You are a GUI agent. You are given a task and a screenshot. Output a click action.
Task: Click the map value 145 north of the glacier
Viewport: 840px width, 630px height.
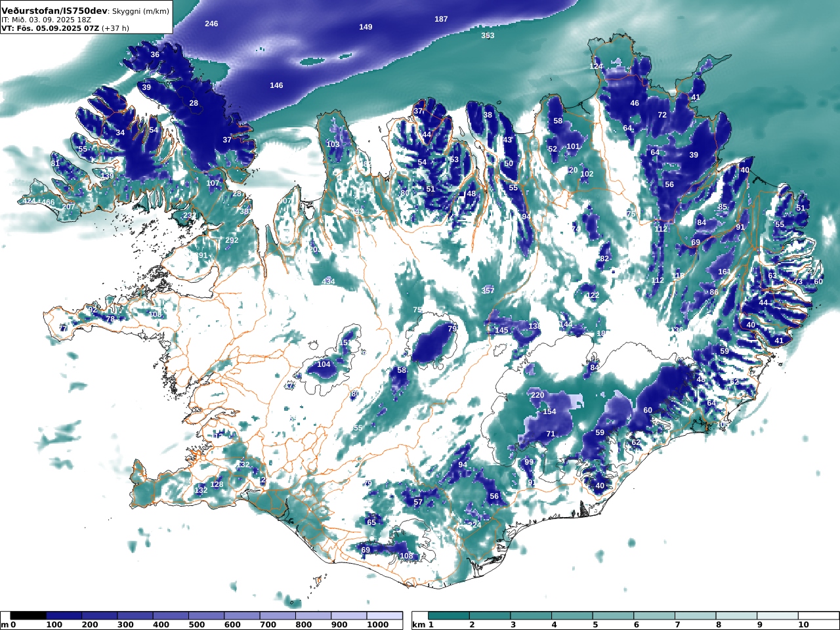tap(502, 330)
